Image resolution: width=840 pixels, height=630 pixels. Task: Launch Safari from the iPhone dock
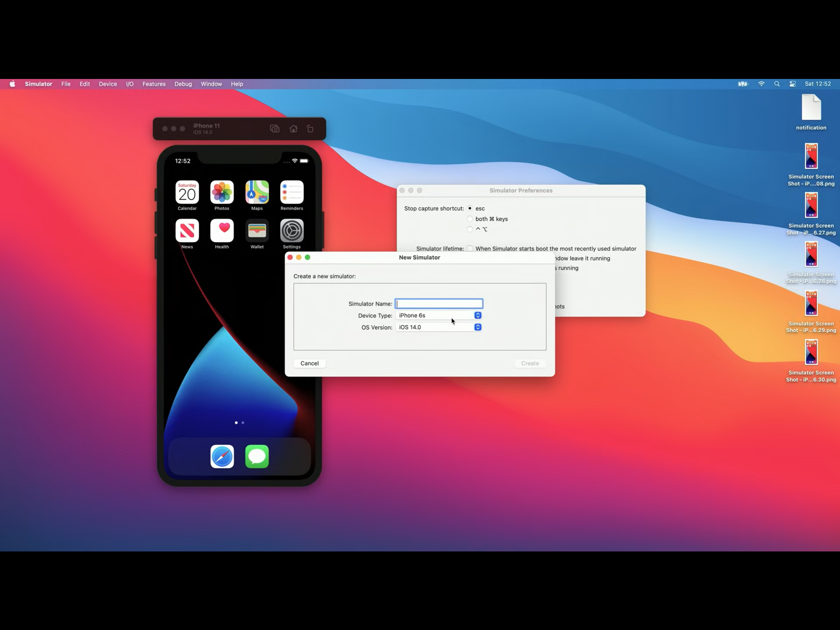click(222, 457)
